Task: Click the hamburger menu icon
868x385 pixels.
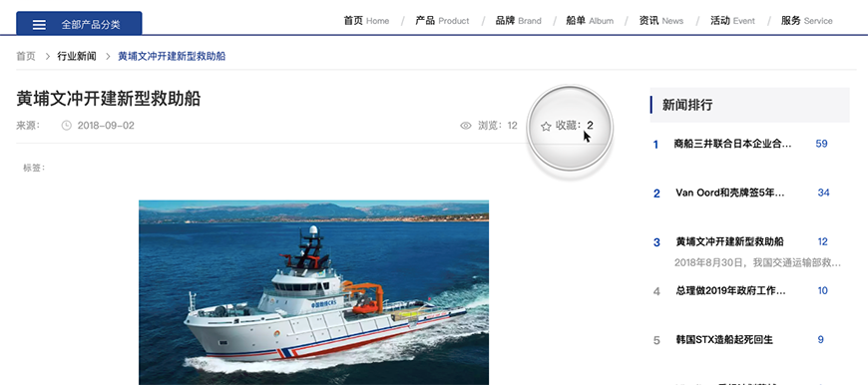Action: point(39,25)
